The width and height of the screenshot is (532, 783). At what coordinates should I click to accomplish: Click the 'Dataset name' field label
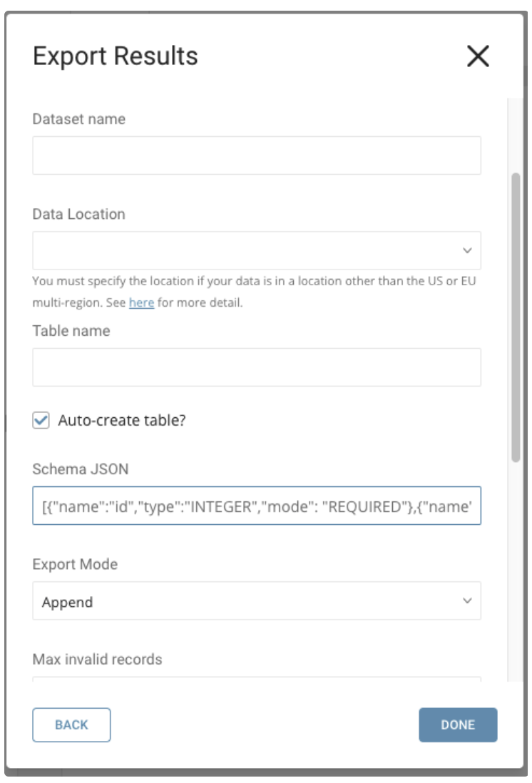pos(79,119)
